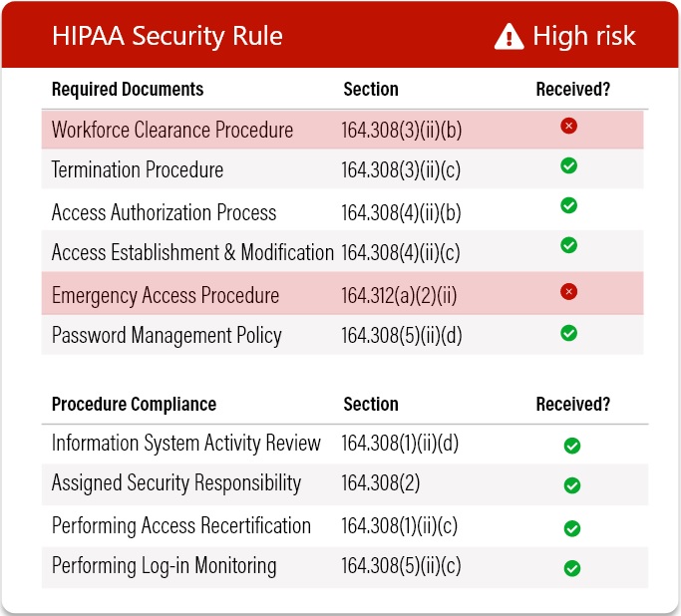
Task: Open the Emergency Access Procedure document entry
Action: 166,296
